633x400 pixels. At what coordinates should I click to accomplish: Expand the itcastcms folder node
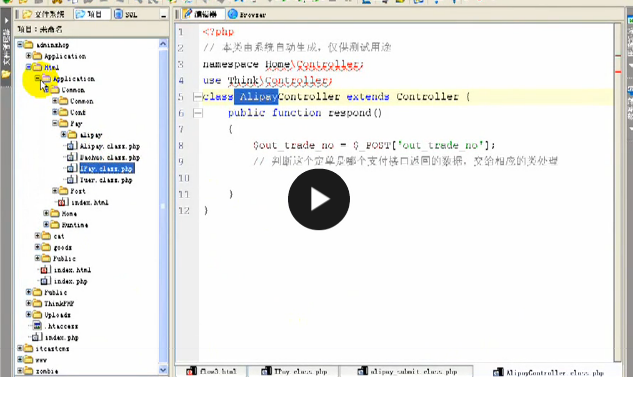click(20, 348)
